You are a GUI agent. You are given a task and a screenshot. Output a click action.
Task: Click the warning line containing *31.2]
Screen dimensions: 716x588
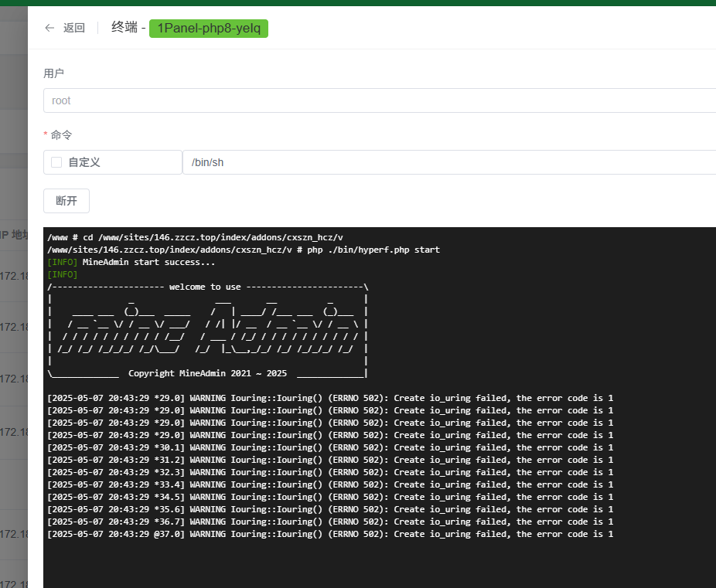coord(330,460)
